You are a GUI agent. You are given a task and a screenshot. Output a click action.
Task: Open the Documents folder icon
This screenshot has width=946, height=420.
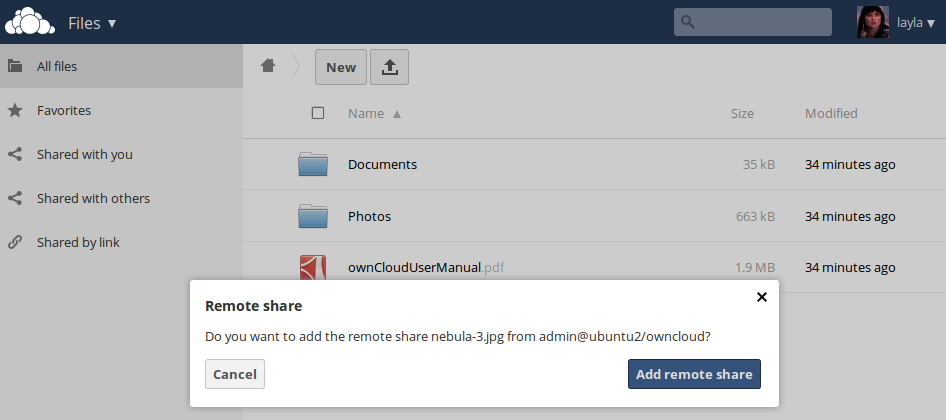[313, 164]
